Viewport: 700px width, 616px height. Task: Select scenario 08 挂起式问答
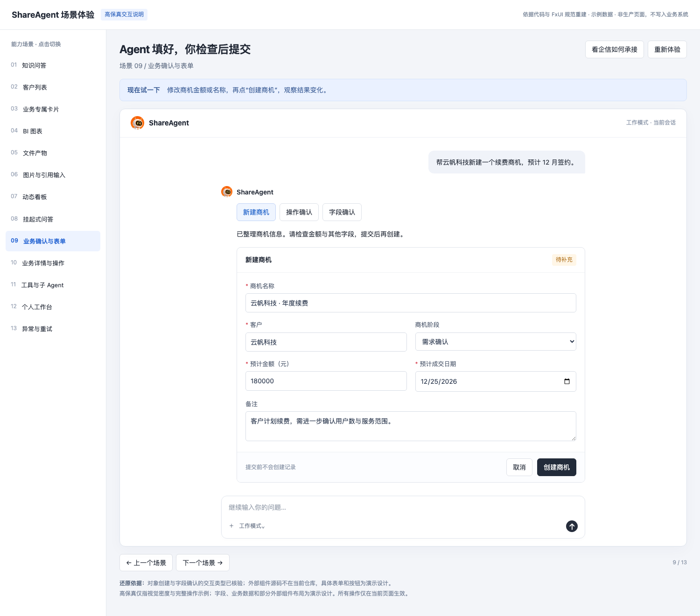click(x=53, y=219)
